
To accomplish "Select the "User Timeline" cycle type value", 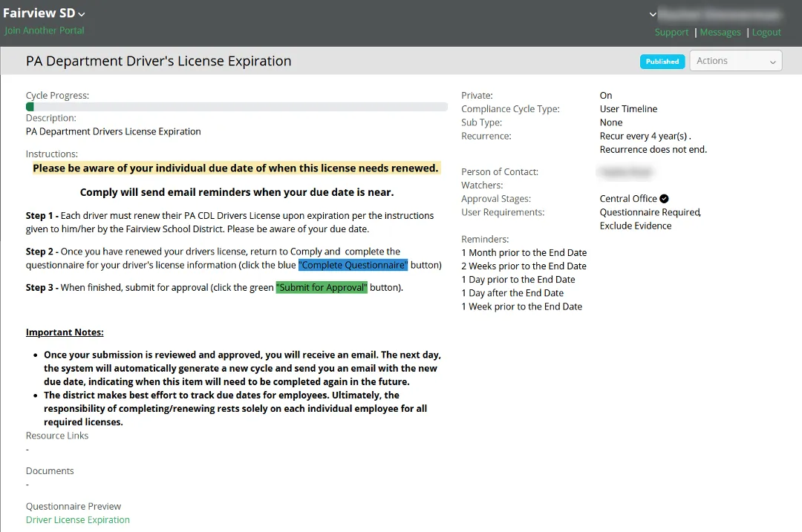I will coord(628,109).
